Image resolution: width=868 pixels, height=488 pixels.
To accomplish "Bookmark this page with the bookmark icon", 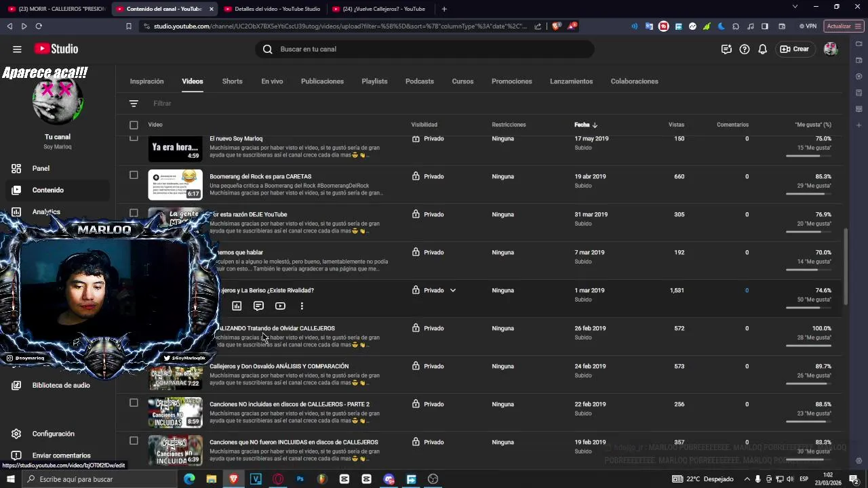I will (x=128, y=26).
